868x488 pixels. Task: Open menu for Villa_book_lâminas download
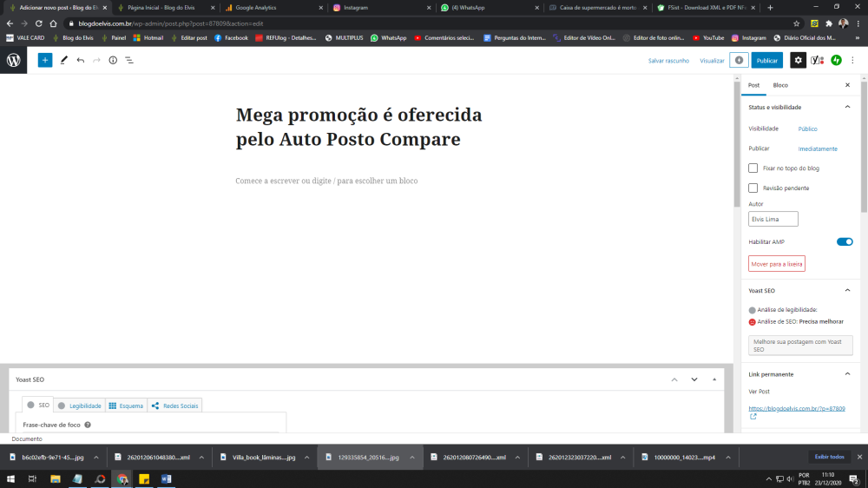pyautogui.click(x=306, y=458)
